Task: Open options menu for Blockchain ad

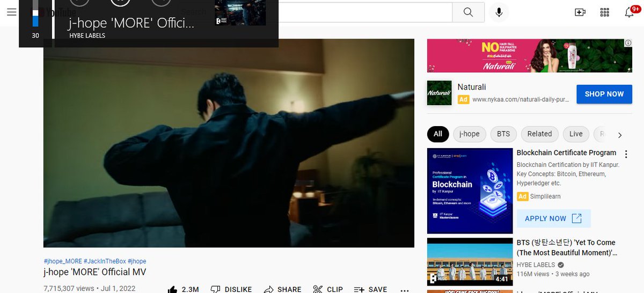Action: click(x=626, y=155)
